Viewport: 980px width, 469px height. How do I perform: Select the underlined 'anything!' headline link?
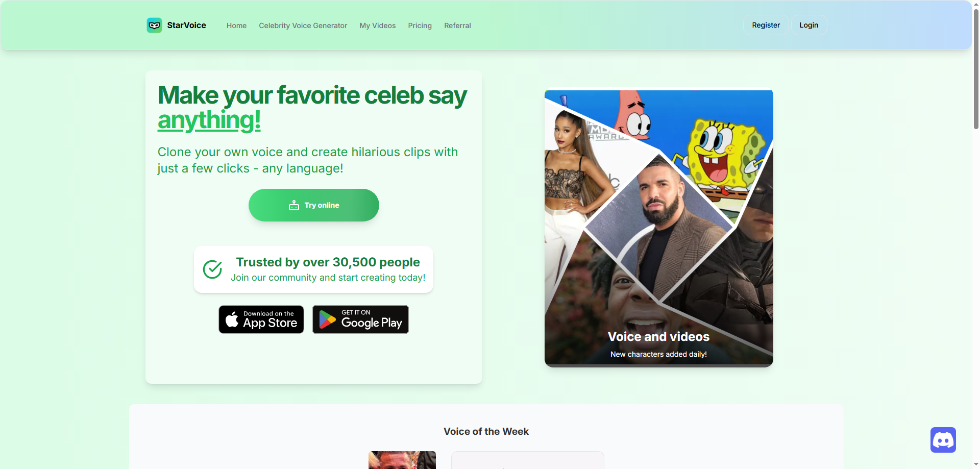point(209,120)
